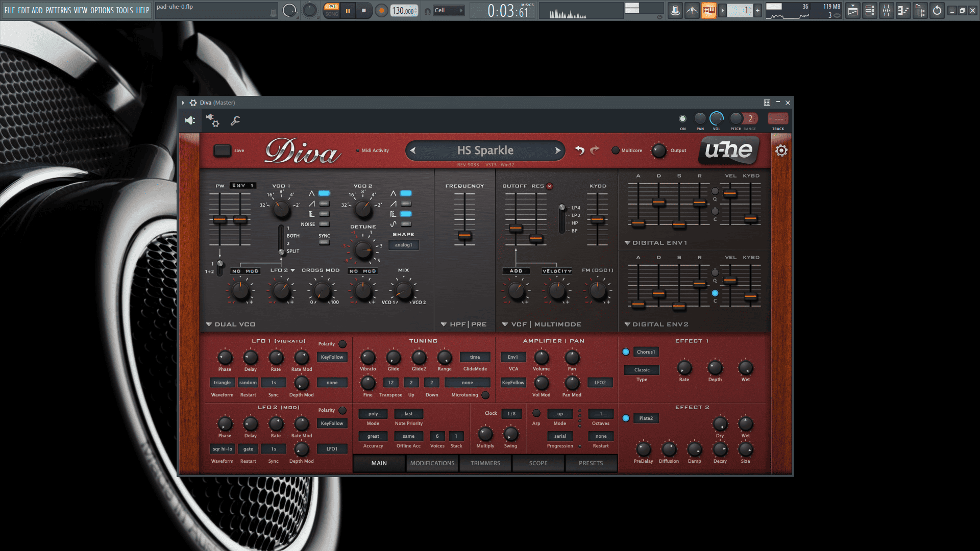Pause playback in FL Studio transport
Viewport: 980px width, 551px height.
click(348, 10)
